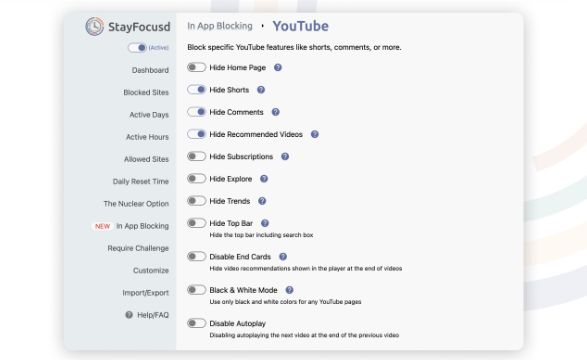The height and width of the screenshot is (360, 587).
Task: Click 'Use only black and white colors' description
Action: (x=285, y=302)
